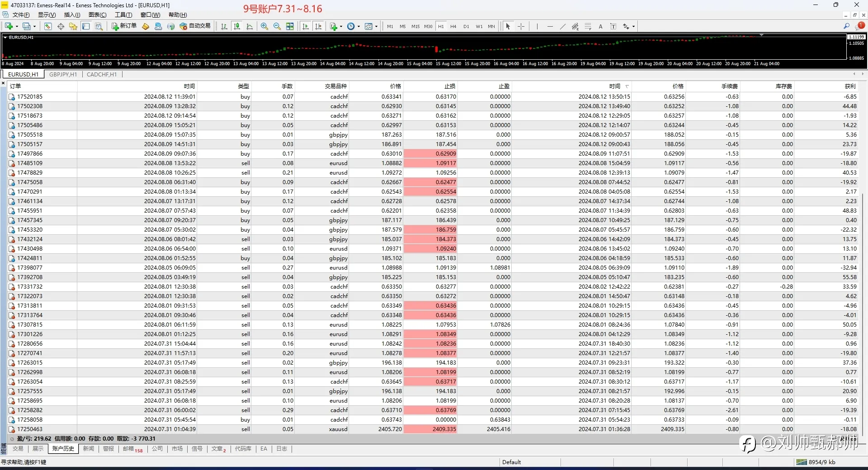Open the 交易 terminal tab
Viewport: 868px width, 470px height.
pyautogui.click(x=18, y=449)
